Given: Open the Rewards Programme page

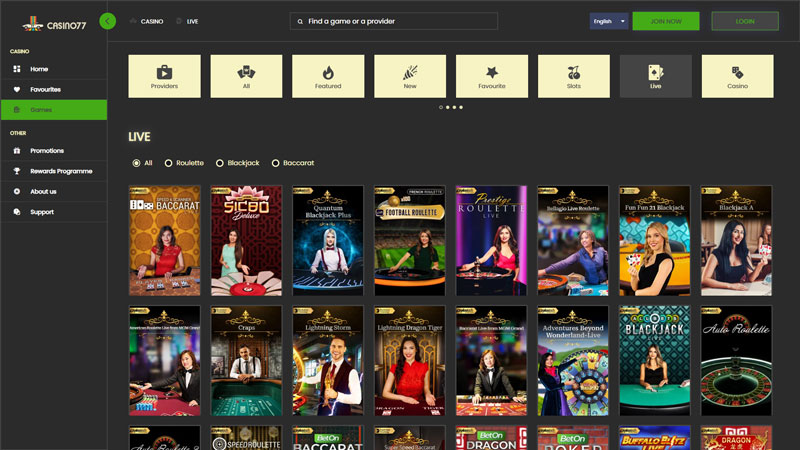Looking at the screenshot, I should coord(54,171).
